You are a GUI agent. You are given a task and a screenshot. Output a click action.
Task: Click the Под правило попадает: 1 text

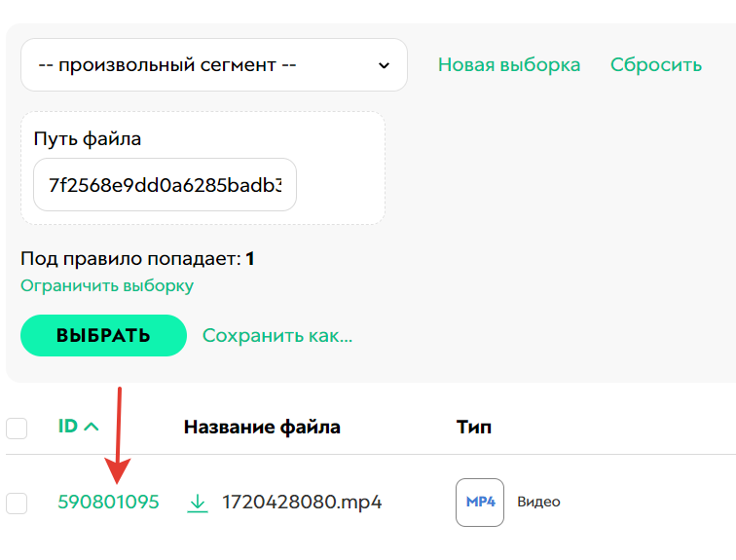pyautogui.click(x=137, y=259)
